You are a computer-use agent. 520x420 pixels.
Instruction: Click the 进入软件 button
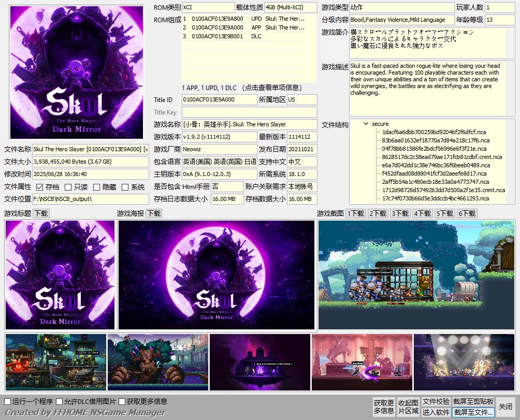point(436,412)
